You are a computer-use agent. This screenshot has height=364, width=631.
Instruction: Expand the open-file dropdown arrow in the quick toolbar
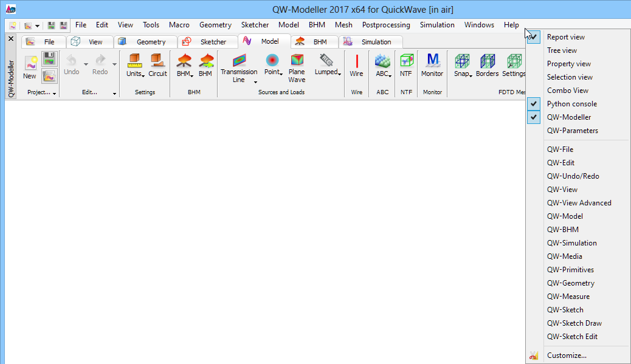(x=38, y=26)
